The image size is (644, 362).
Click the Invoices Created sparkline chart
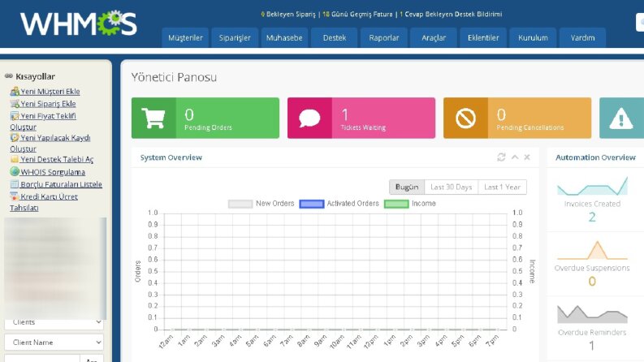click(592, 186)
